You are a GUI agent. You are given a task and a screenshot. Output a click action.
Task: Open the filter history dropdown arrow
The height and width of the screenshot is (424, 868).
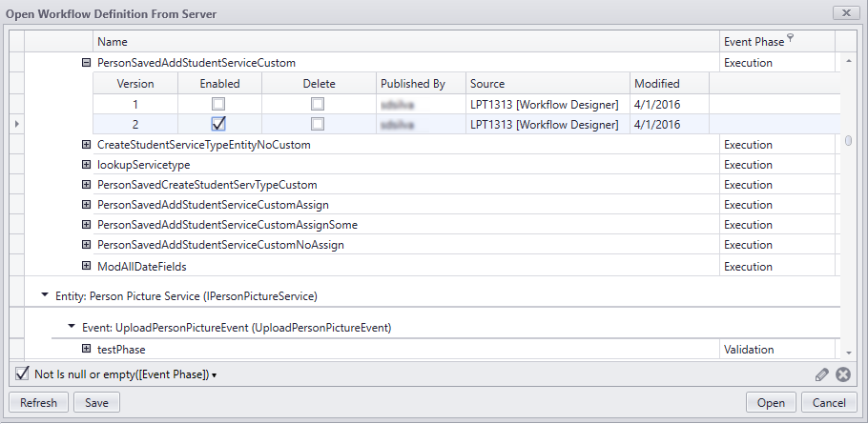pos(215,375)
